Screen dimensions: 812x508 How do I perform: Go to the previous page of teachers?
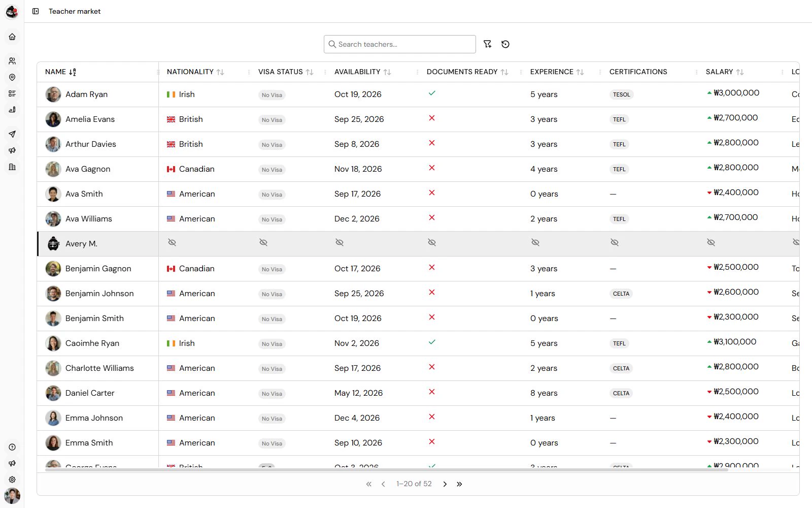[383, 484]
